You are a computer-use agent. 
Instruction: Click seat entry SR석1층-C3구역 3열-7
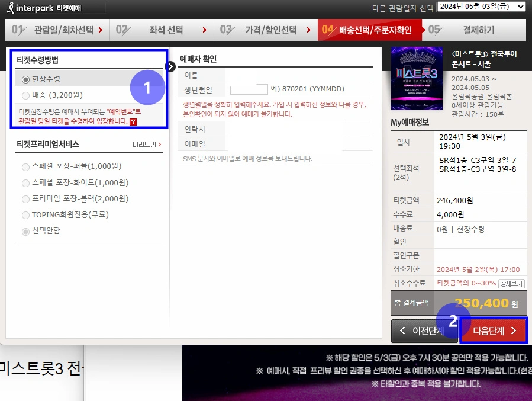click(x=478, y=160)
